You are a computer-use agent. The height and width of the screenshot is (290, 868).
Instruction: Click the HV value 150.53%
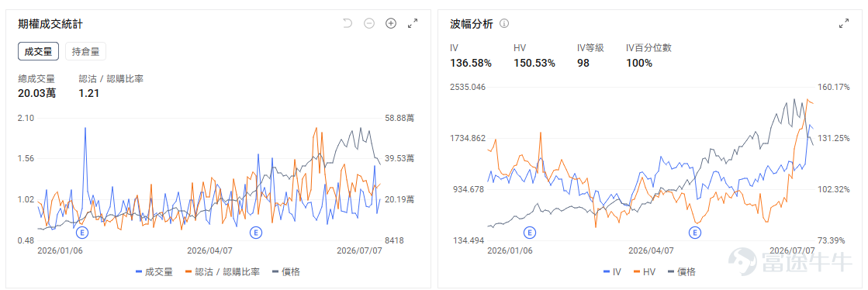tap(534, 63)
